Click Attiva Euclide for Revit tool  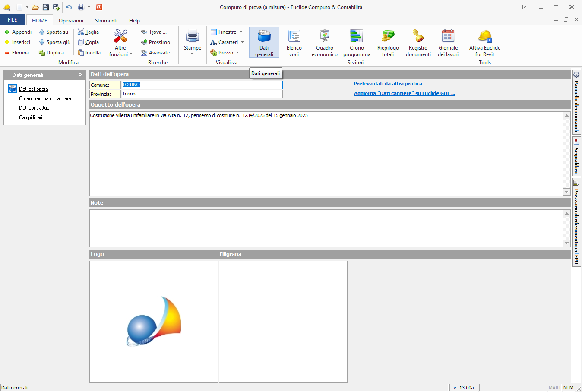point(484,42)
